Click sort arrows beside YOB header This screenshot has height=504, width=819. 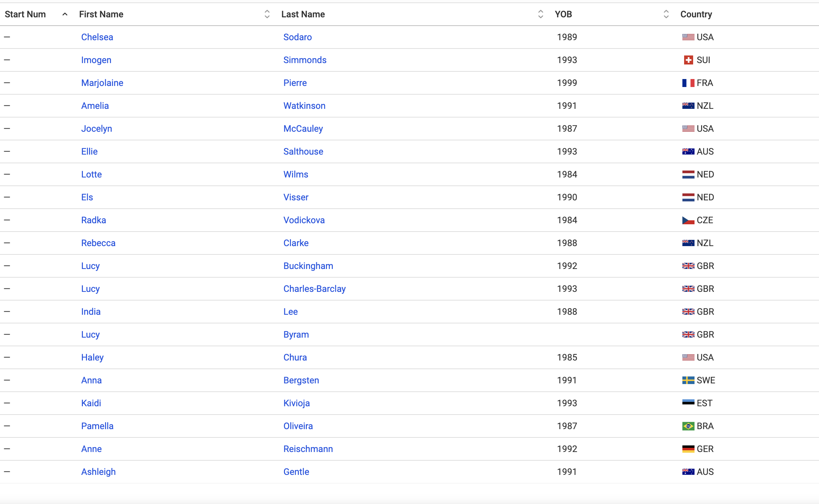pos(666,14)
